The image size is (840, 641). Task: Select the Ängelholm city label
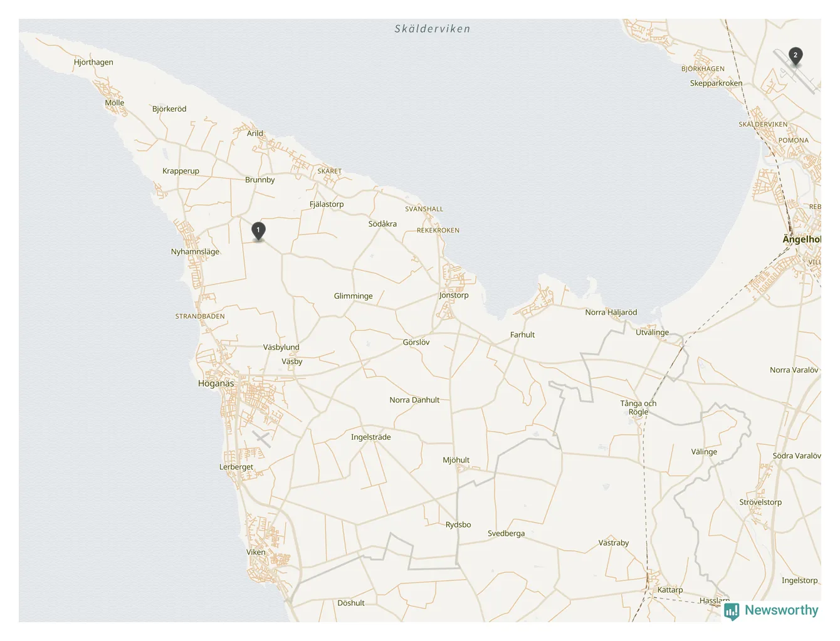[x=802, y=239]
